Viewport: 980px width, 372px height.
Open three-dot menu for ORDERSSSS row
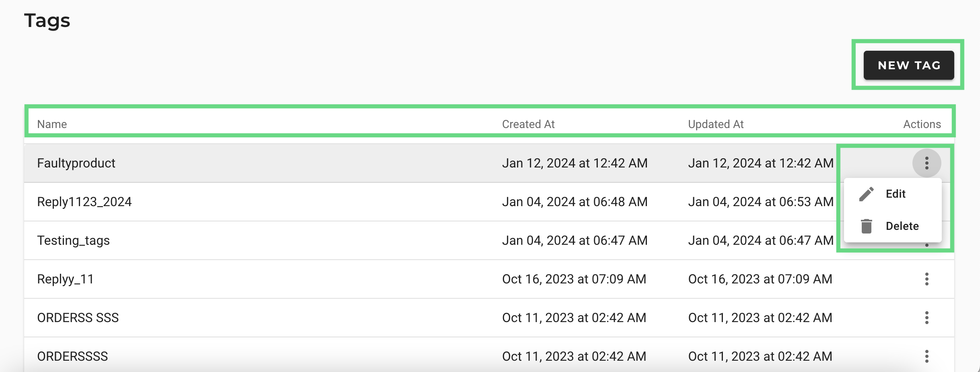[x=926, y=356]
